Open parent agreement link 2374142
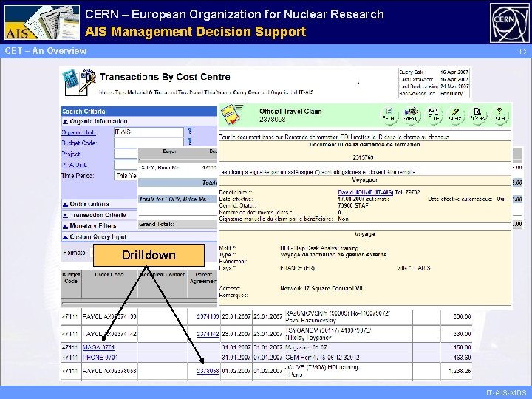This screenshot has height=399, width=532. (x=208, y=334)
